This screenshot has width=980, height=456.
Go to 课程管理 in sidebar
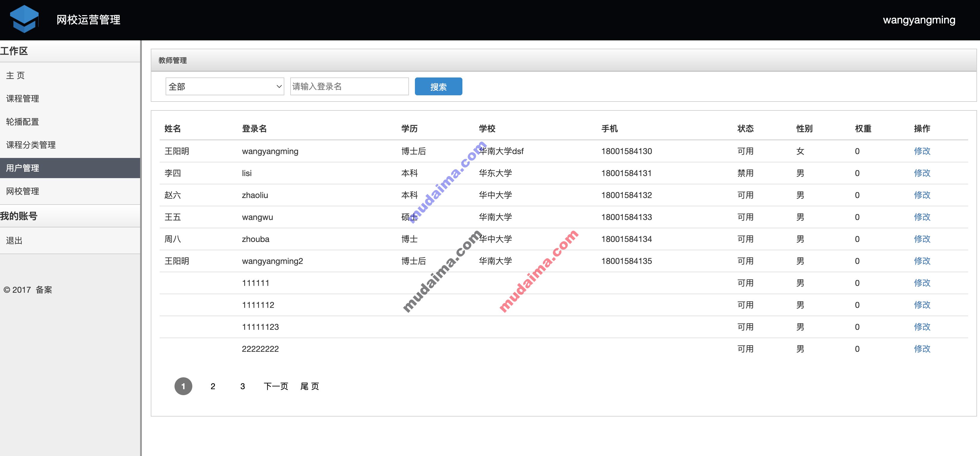point(70,99)
